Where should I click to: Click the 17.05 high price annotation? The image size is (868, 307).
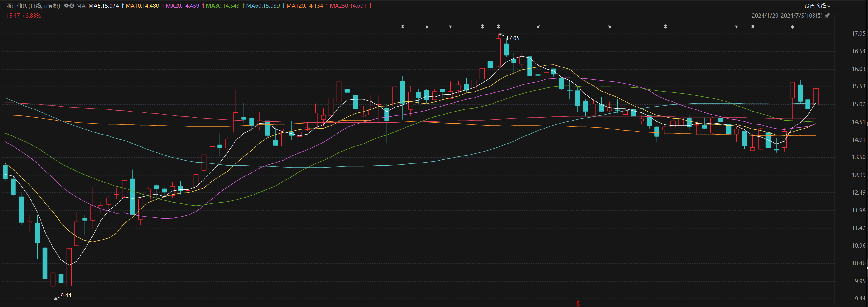[513, 38]
